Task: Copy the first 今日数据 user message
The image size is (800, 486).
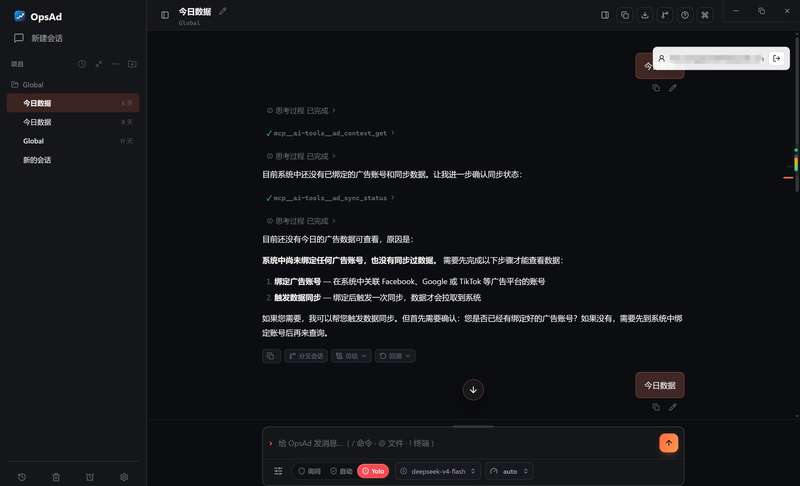Action: point(656,88)
